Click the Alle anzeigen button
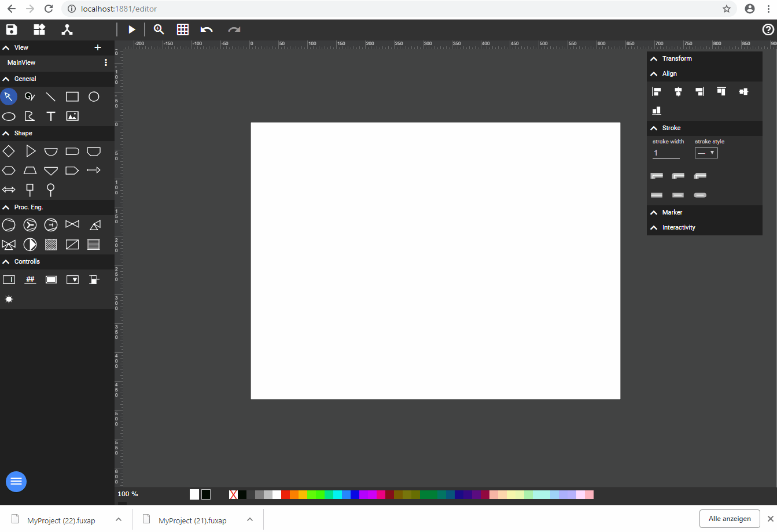The image size is (777, 532). click(x=730, y=519)
